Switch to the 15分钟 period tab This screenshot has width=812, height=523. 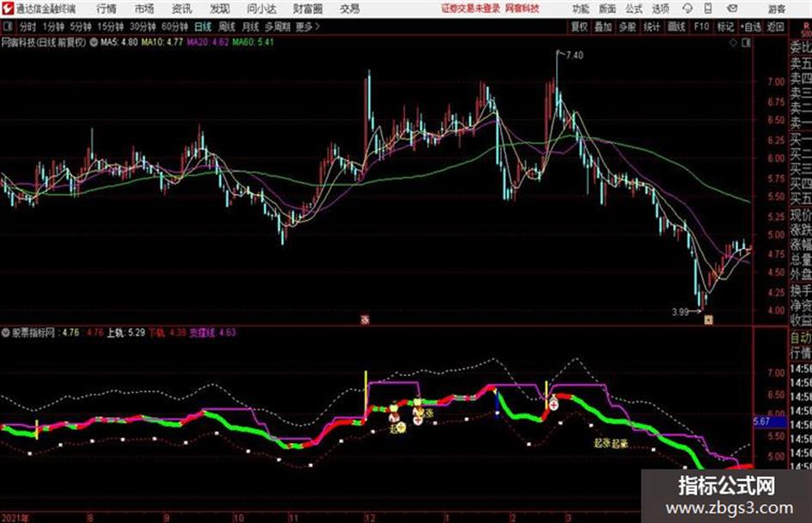[x=111, y=27]
